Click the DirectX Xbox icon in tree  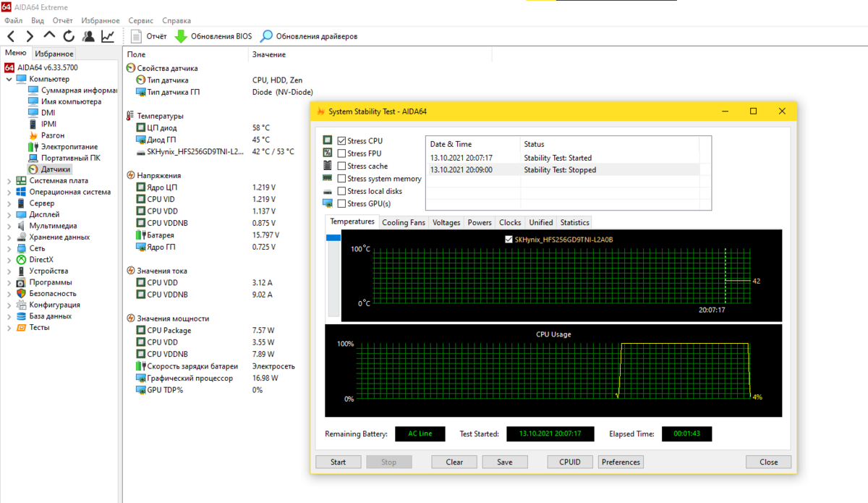pyautogui.click(x=21, y=259)
